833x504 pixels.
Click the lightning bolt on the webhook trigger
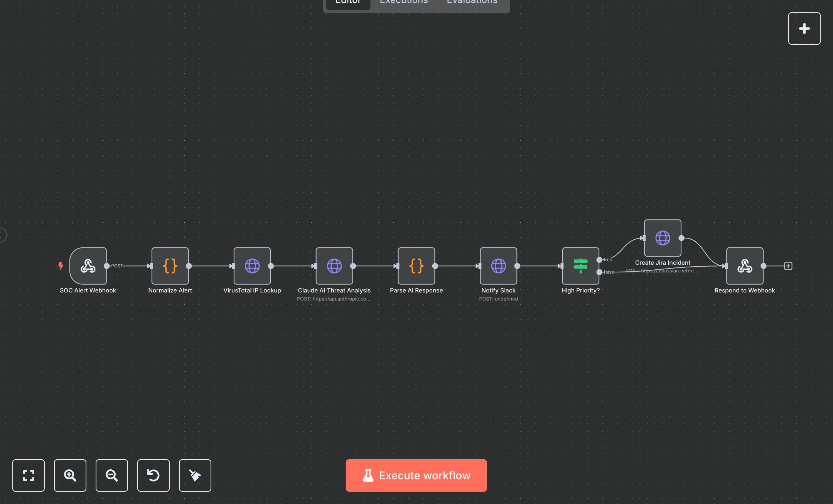61,266
